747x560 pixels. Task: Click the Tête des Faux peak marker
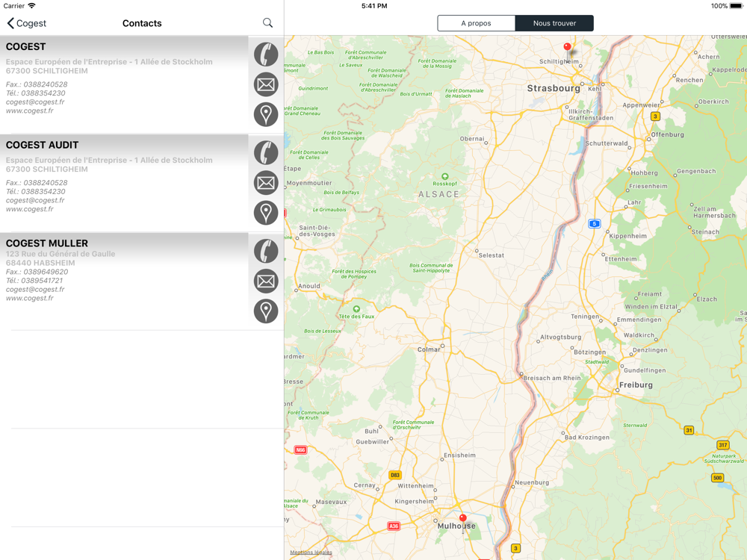356,309
